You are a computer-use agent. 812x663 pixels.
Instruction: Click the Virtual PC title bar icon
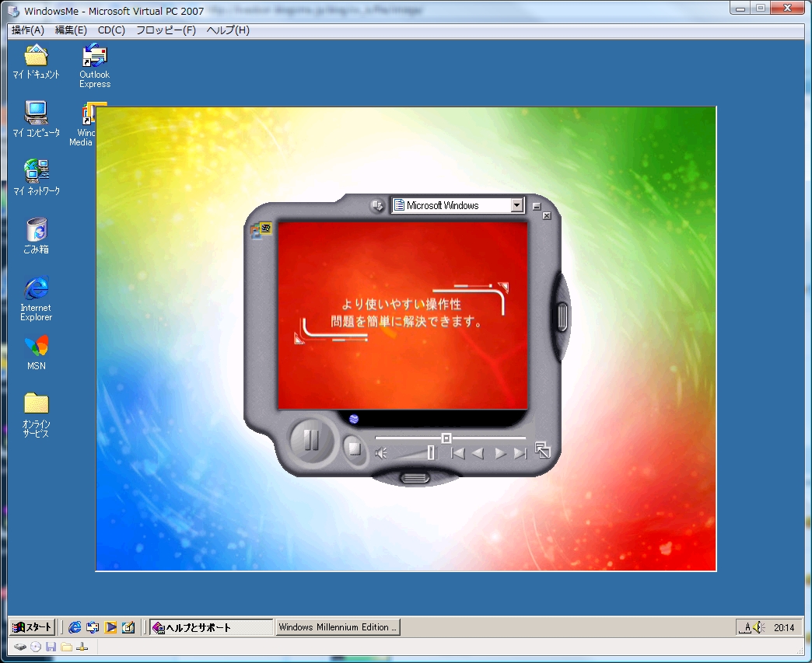click(x=14, y=11)
